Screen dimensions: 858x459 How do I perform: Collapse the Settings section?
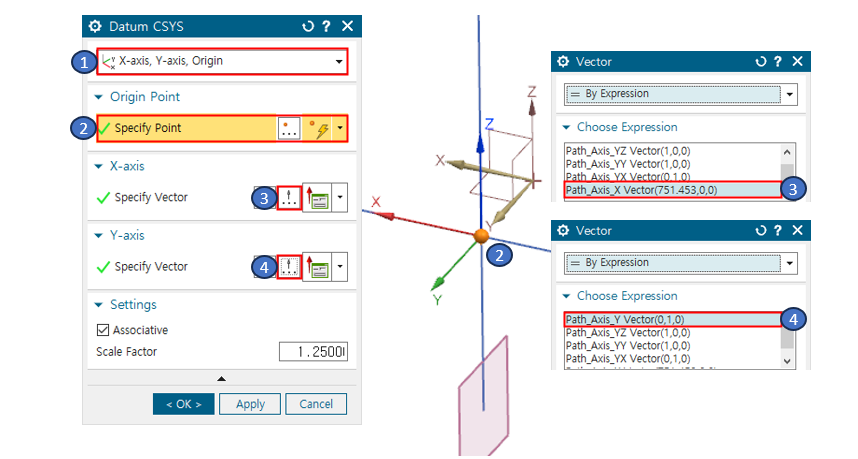[99, 305]
